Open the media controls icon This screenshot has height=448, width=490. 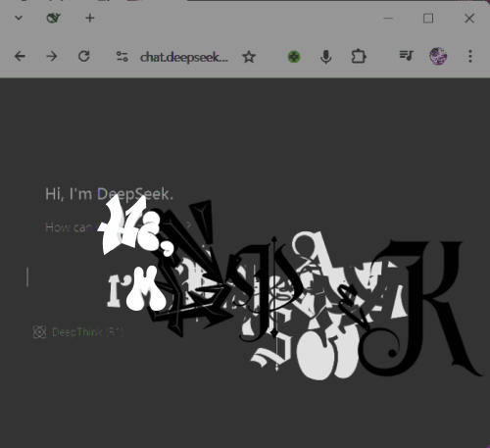pos(407,56)
